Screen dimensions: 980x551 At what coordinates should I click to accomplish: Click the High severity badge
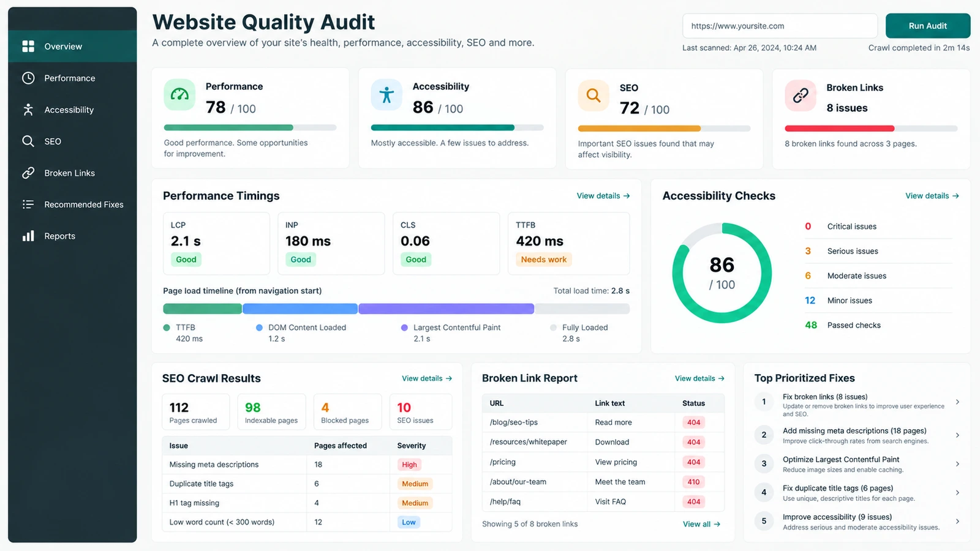coord(409,465)
